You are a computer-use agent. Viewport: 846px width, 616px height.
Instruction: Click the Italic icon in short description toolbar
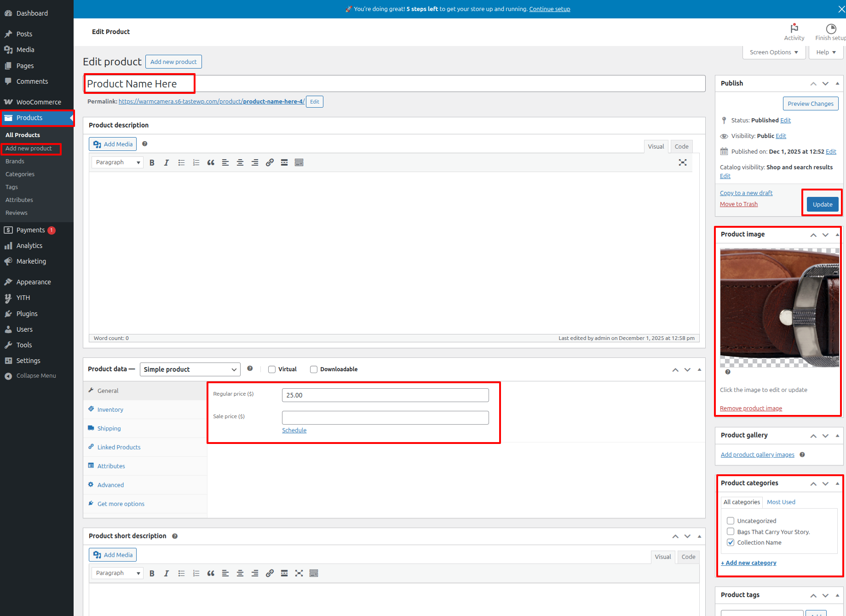click(x=167, y=573)
